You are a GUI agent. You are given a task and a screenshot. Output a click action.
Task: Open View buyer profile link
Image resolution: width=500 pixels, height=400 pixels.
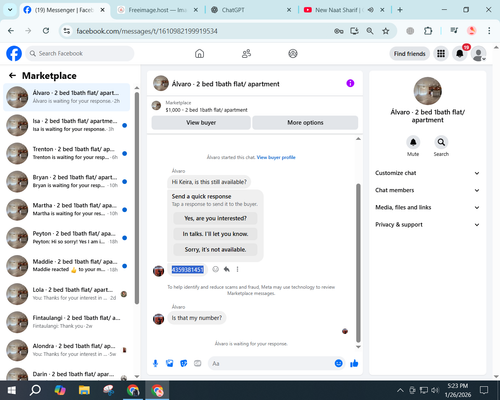pyautogui.click(x=276, y=157)
